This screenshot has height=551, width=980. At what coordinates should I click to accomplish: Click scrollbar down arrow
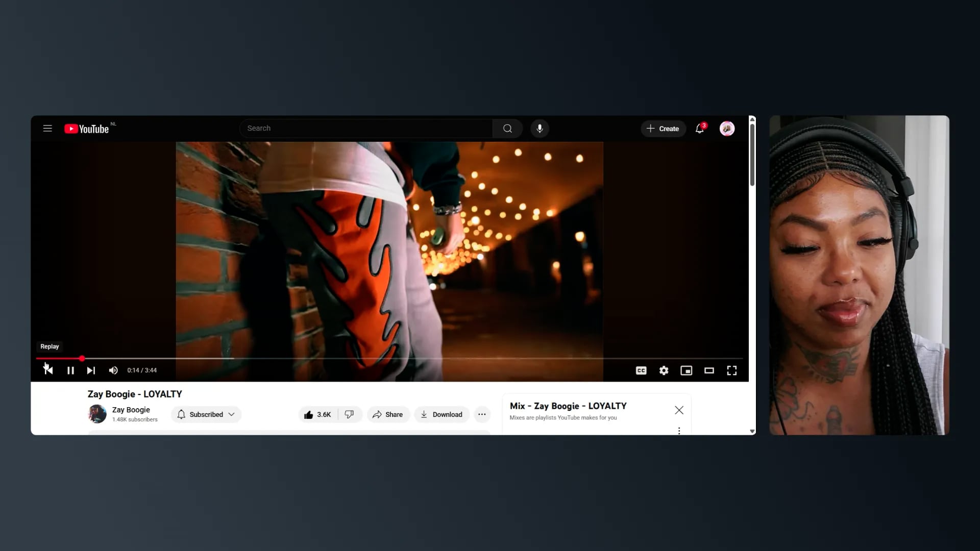click(752, 431)
